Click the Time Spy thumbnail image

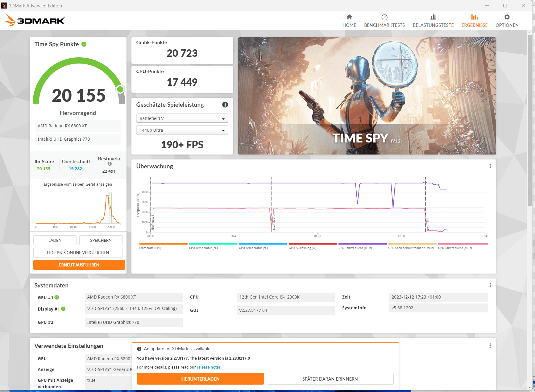pos(367,96)
